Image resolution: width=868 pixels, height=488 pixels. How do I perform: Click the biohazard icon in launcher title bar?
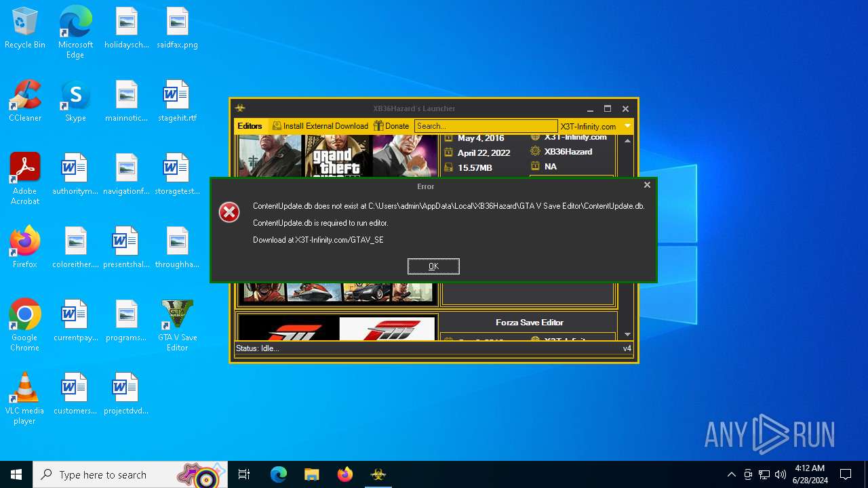(240, 108)
